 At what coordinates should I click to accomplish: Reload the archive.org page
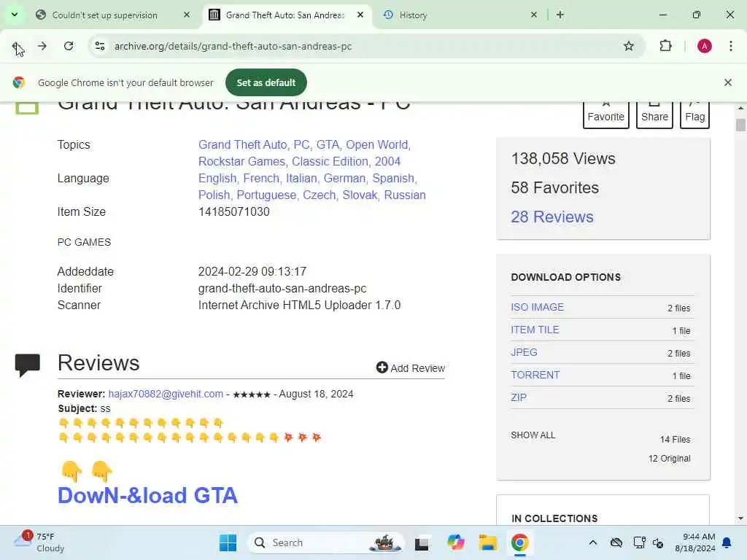(x=69, y=46)
